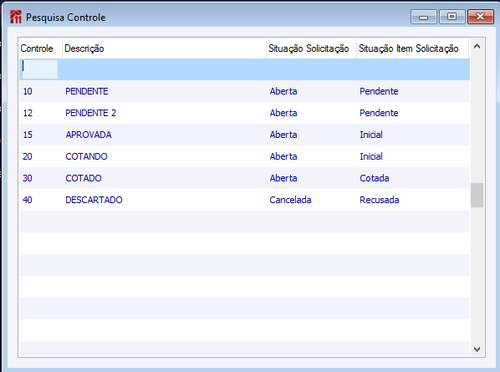Viewport: 500px width, 372px height.
Task: Click the scrollbar down arrow
Action: (477, 349)
